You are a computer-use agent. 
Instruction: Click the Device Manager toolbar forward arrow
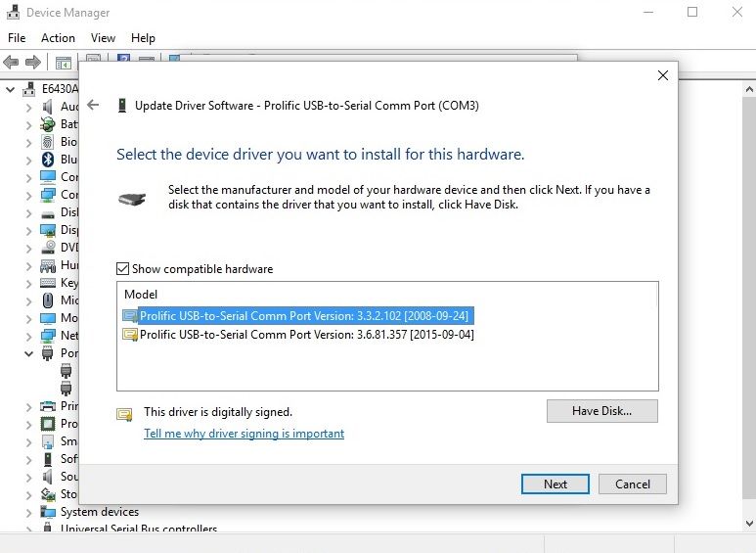pyautogui.click(x=32, y=63)
